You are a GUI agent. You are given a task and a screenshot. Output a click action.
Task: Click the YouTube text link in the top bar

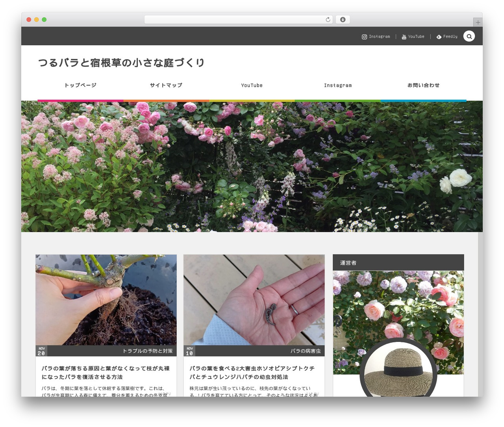tap(416, 37)
